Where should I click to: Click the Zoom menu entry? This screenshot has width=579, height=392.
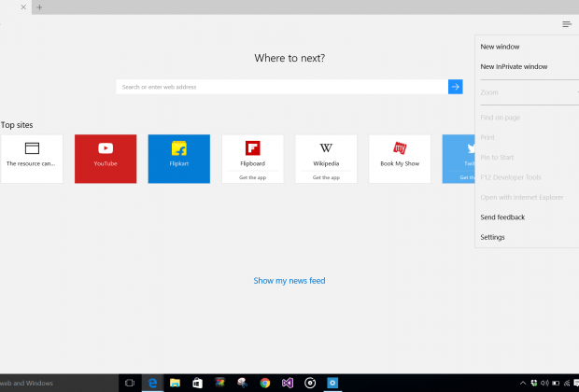click(x=489, y=92)
